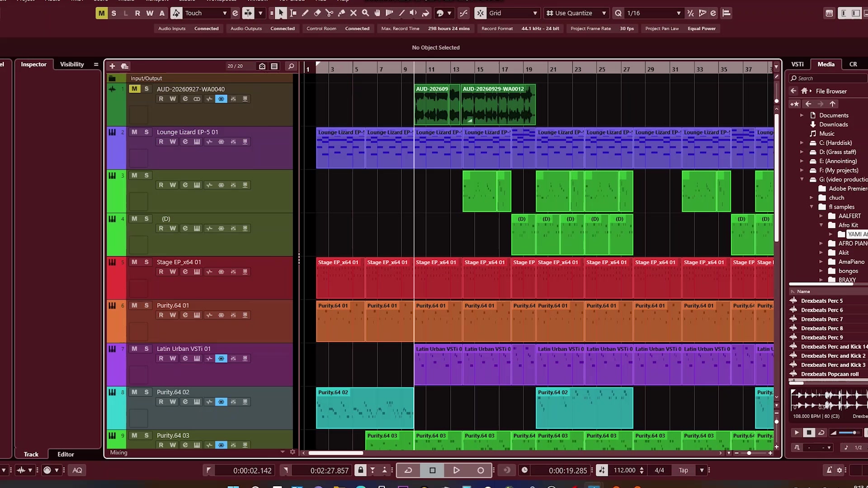Click the Add Track plus icon
Screen dimensions: 868x488
112,66
